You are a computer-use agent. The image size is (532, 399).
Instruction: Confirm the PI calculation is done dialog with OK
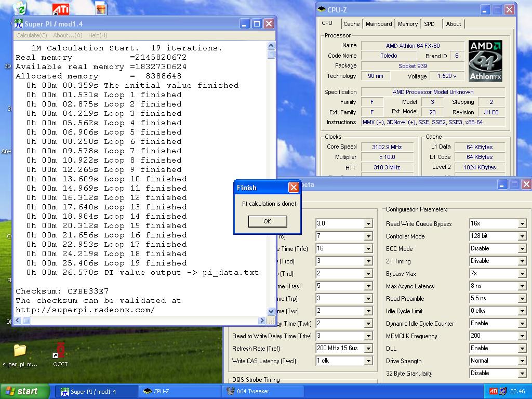click(268, 221)
